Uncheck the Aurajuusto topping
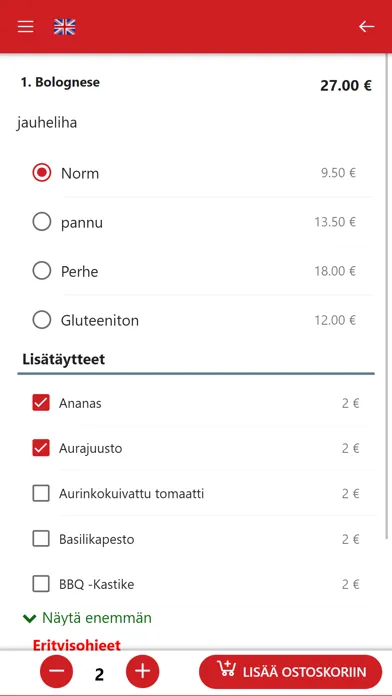 pos(41,448)
